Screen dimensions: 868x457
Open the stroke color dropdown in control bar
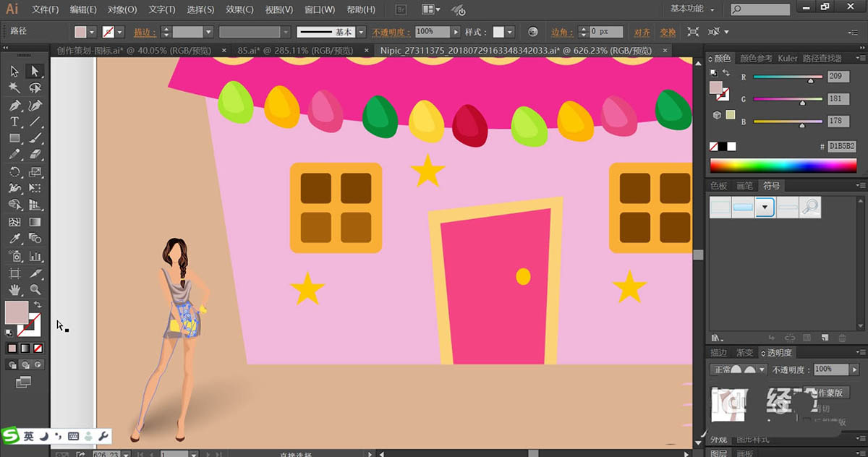pyautogui.click(x=120, y=32)
